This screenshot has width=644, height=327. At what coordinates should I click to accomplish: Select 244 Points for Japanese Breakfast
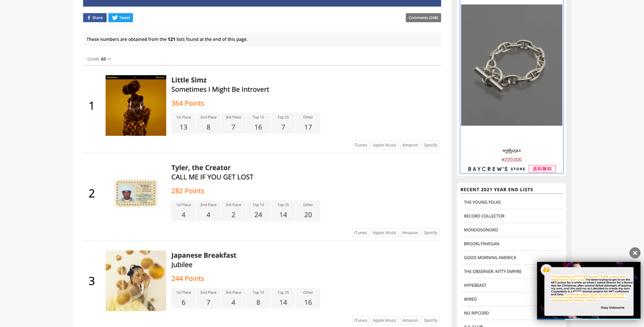click(x=188, y=279)
